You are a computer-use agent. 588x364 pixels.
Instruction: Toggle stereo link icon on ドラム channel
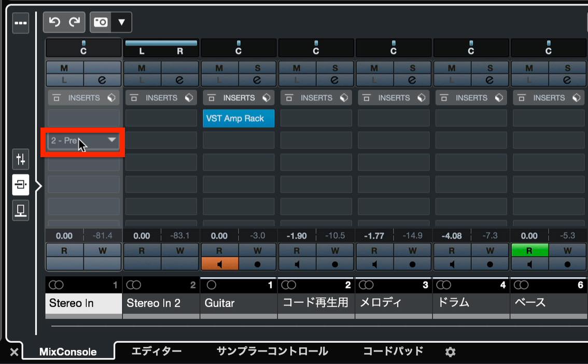(444, 285)
